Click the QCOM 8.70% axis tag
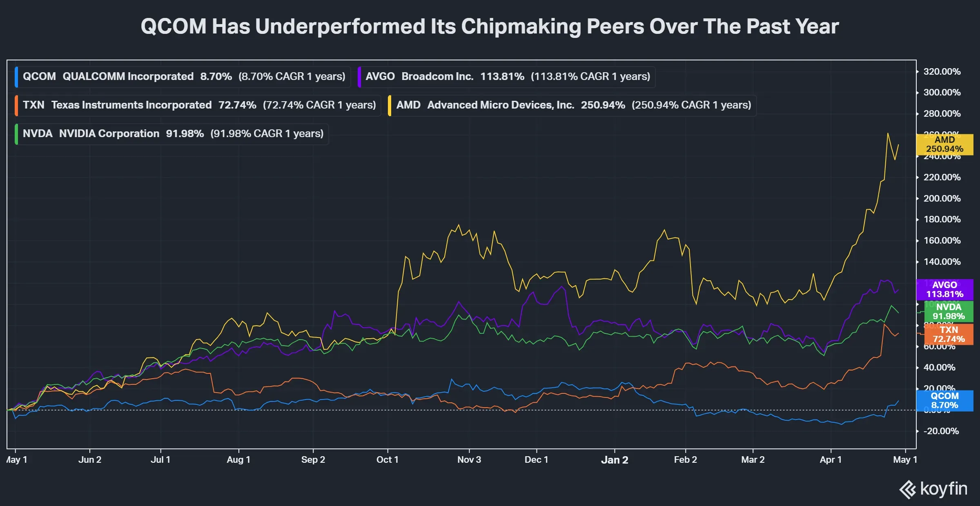The height and width of the screenshot is (506, 980). [944, 401]
